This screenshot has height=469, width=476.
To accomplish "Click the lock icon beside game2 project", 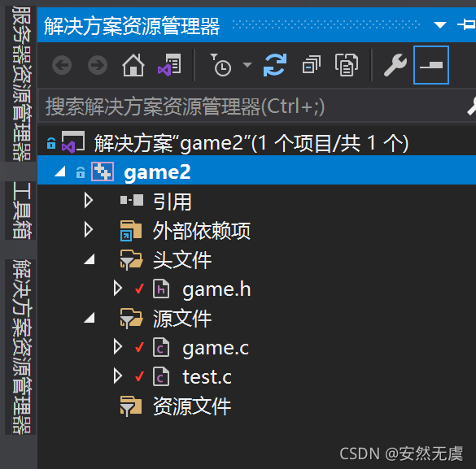I will tap(81, 172).
